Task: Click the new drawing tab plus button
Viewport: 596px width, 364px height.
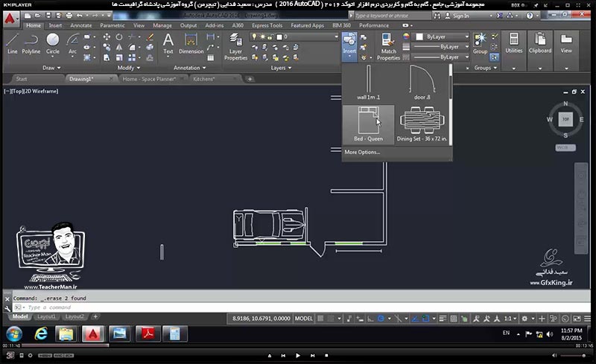Action: [250, 79]
